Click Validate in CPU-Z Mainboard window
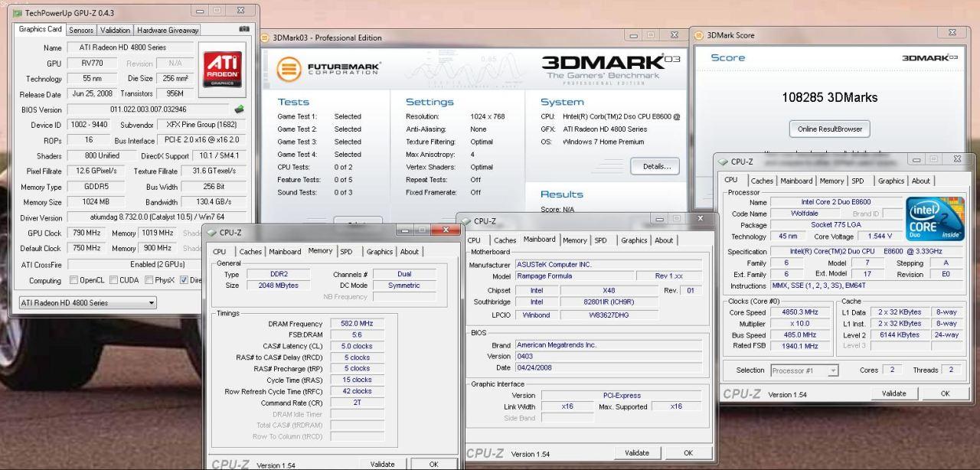Image resolution: width=980 pixels, height=470 pixels. (637, 453)
